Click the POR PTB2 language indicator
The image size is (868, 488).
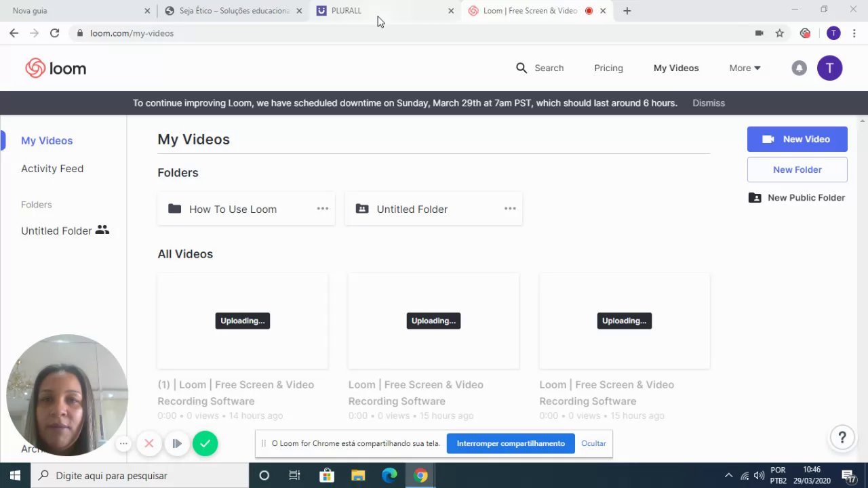pyautogui.click(x=778, y=475)
